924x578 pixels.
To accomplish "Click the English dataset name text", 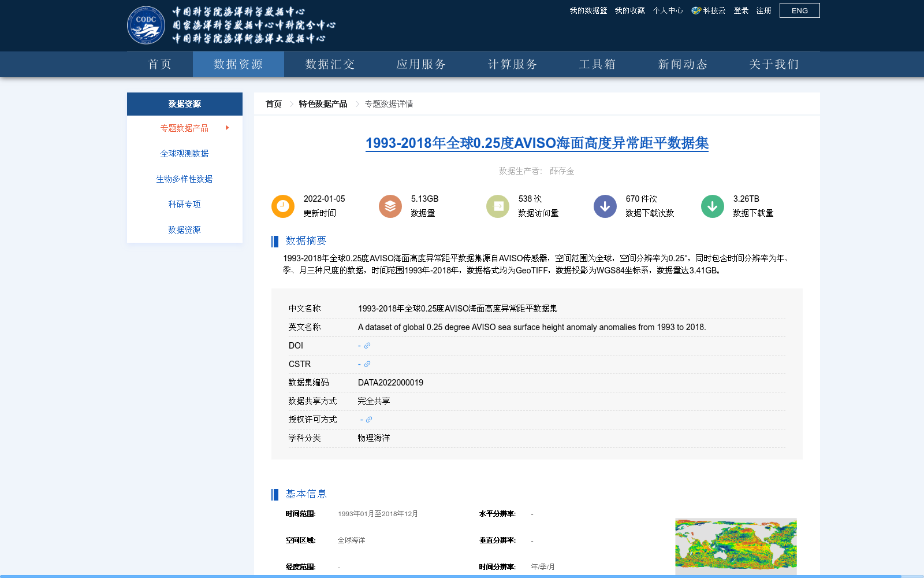I will (532, 327).
